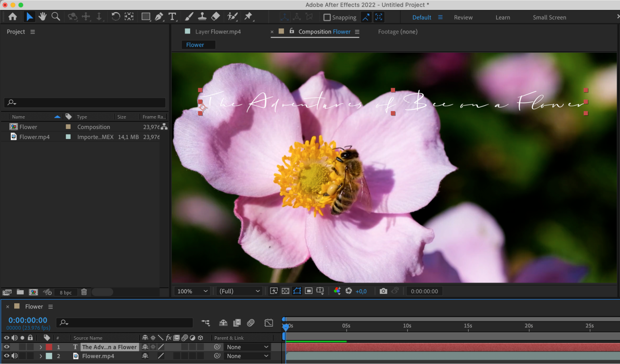Select the Horizontal Type tool
Image resolution: width=620 pixels, height=364 pixels.
tap(172, 17)
